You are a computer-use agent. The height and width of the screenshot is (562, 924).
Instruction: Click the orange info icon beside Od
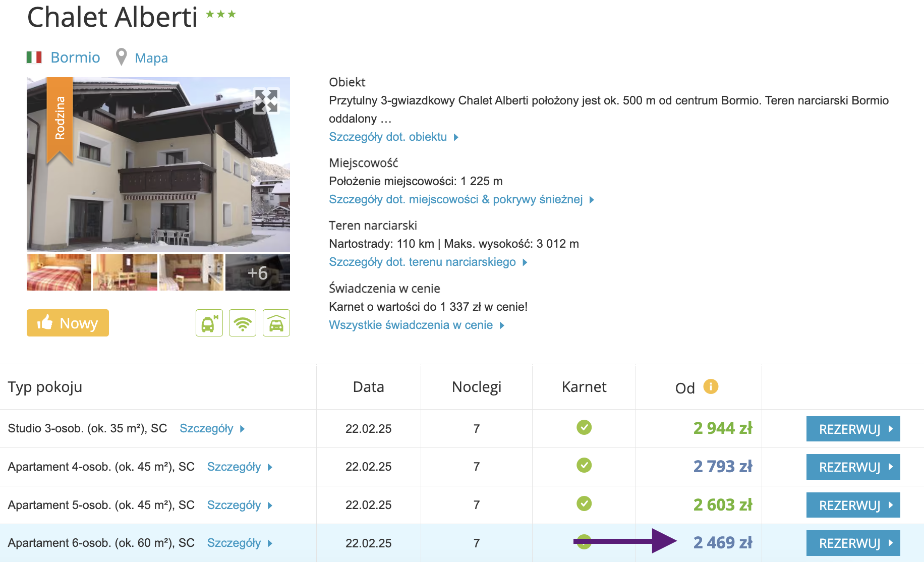point(711,386)
